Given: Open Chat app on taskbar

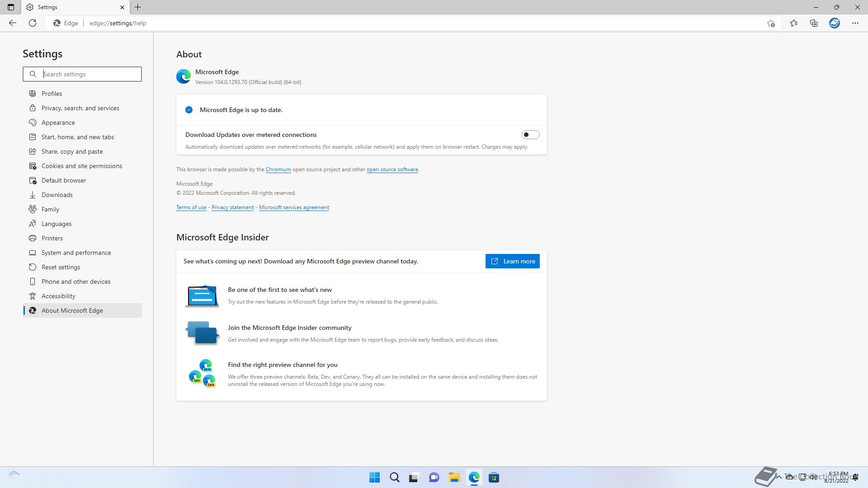Looking at the screenshot, I should click(434, 478).
